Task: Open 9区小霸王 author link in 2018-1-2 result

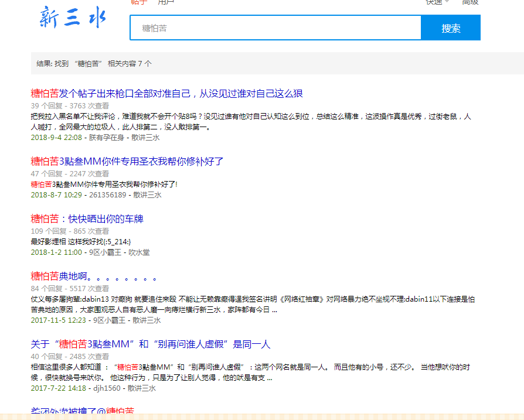Action: click(x=105, y=252)
